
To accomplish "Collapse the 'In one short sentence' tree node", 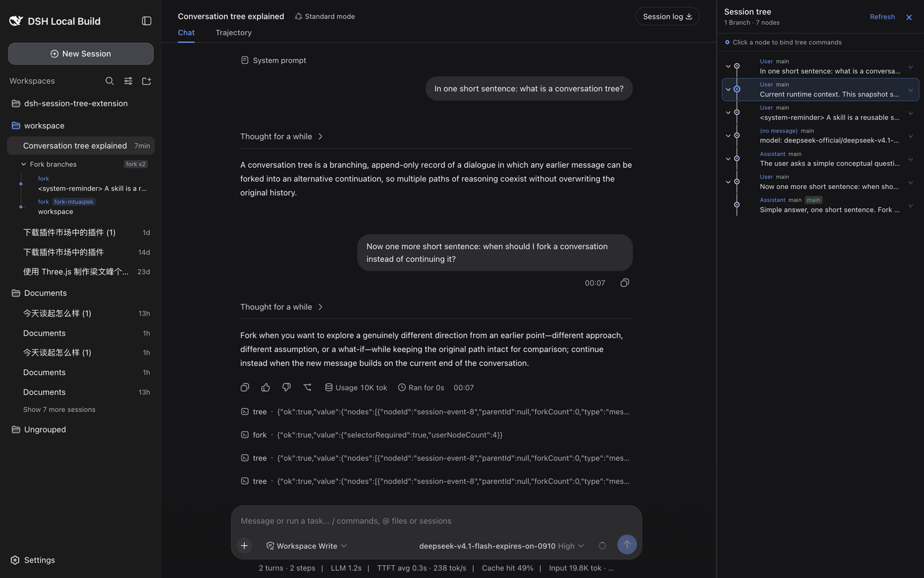I will [728, 66].
